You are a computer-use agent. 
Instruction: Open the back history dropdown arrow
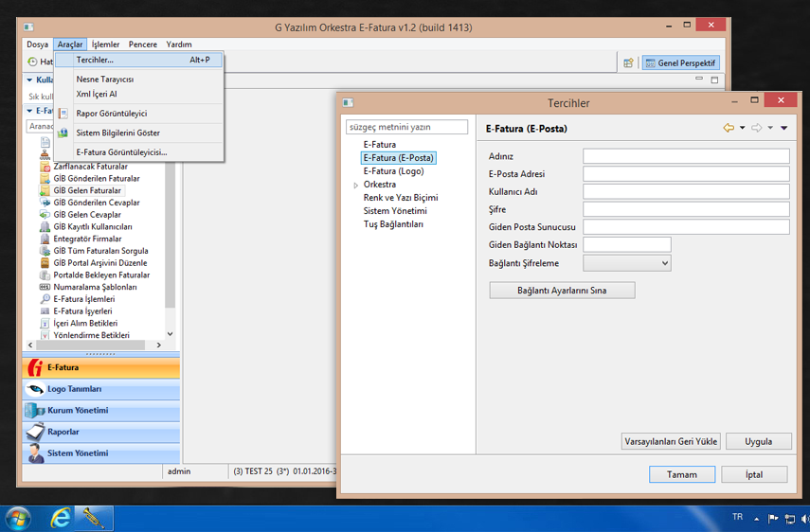pos(743,128)
